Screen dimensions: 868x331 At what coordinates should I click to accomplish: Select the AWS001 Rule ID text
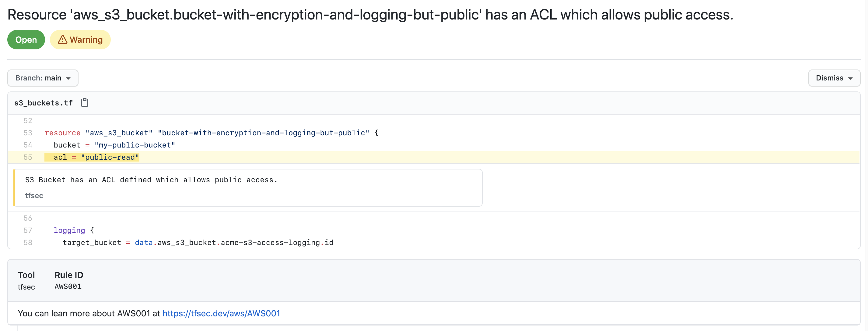(68, 287)
